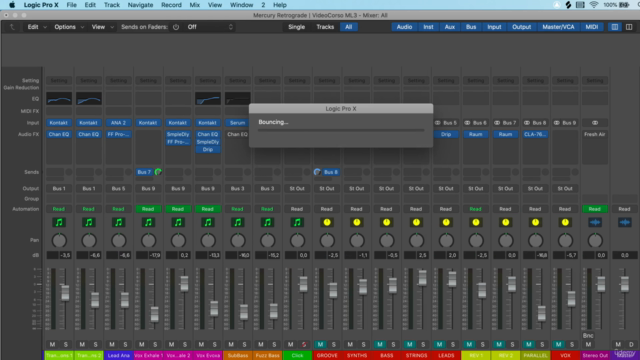The height and width of the screenshot is (360, 640).
Task: Click the instrument icon on Lead Ana channel
Action: [118, 222]
